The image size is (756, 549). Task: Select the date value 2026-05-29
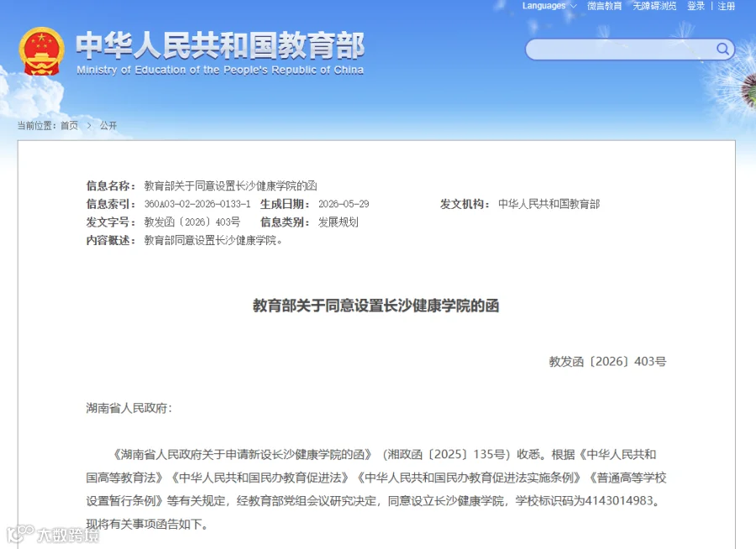point(344,204)
